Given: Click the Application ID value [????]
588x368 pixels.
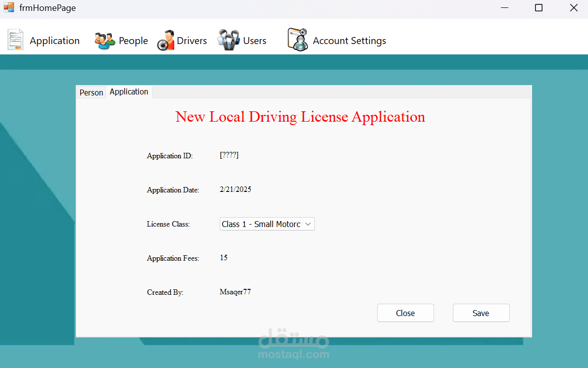Looking at the screenshot, I should 229,155.
